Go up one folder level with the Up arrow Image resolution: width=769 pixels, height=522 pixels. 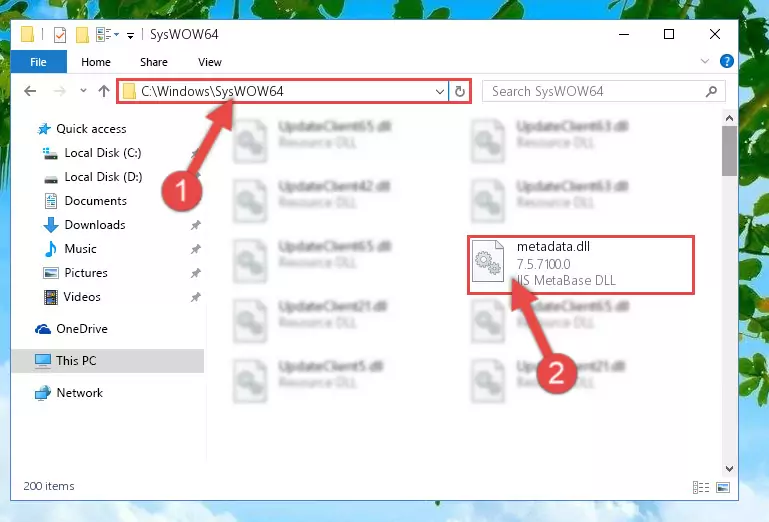point(103,91)
